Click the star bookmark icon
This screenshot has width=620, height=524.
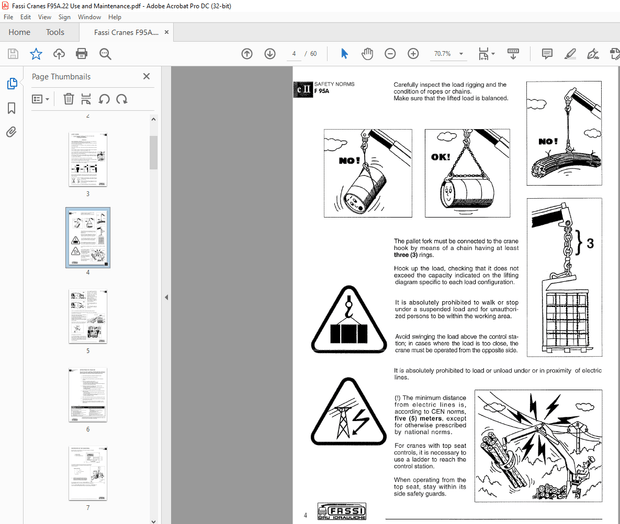click(x=36, y=53)
